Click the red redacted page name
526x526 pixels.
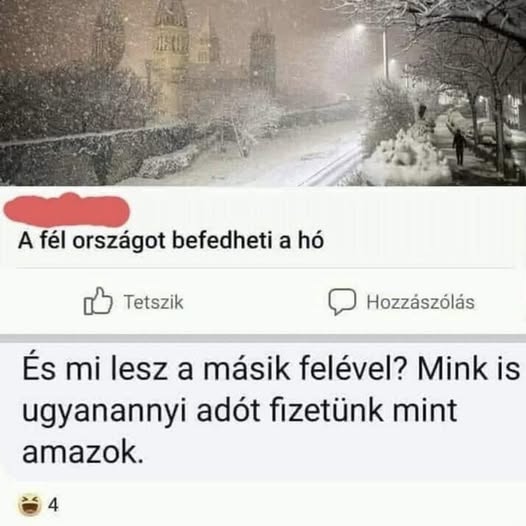click(67, 210)
